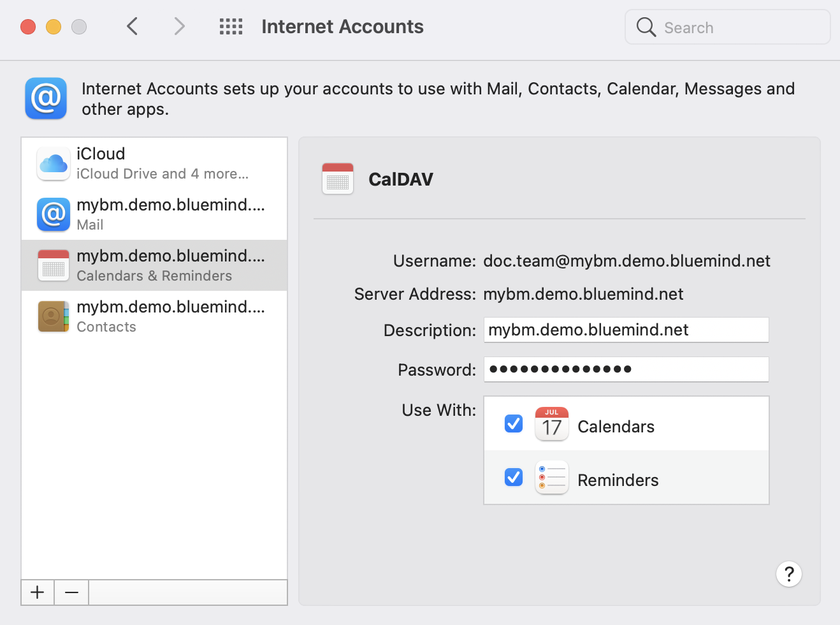Focus the Password field
840x625 pixels.
tap(626, 369)
